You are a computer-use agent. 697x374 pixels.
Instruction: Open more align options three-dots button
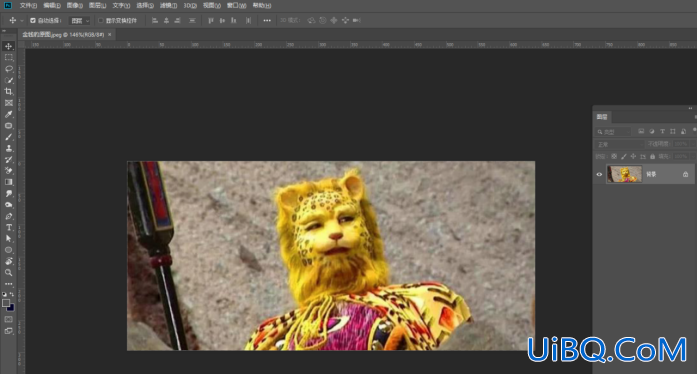coord(267,20)
